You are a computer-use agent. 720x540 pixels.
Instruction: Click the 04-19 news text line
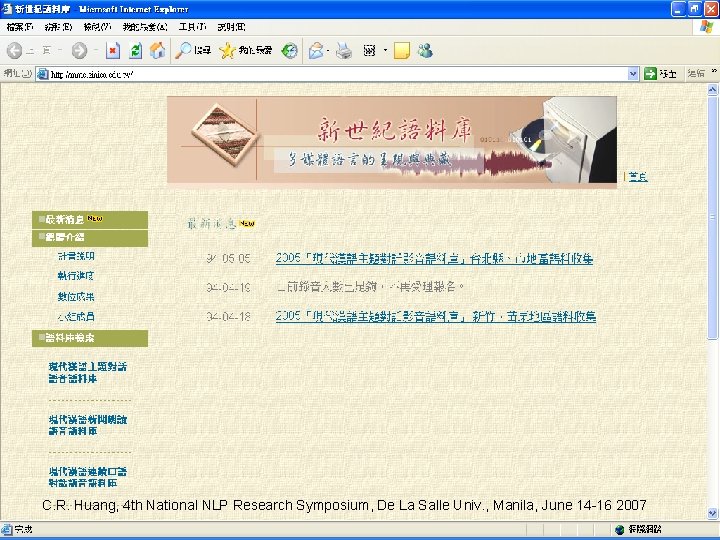(370, 287)
